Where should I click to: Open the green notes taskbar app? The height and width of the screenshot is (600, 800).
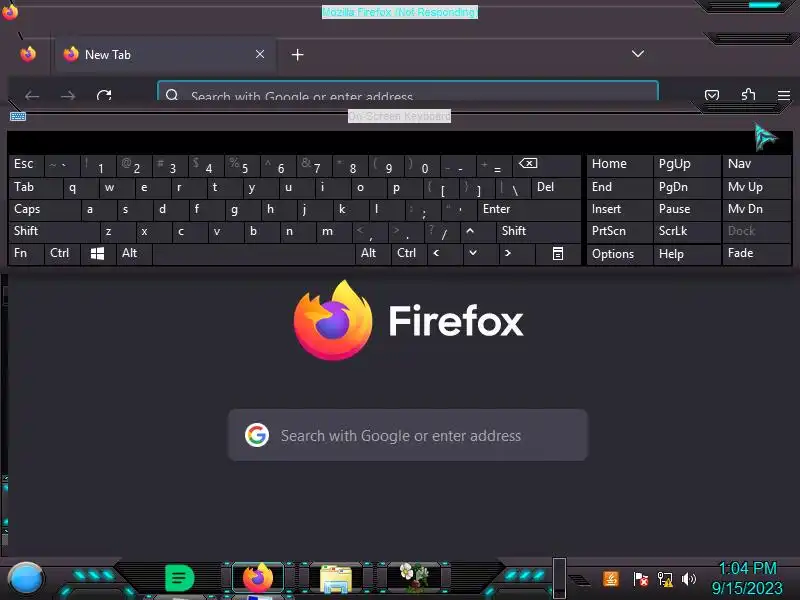point(180,579)
